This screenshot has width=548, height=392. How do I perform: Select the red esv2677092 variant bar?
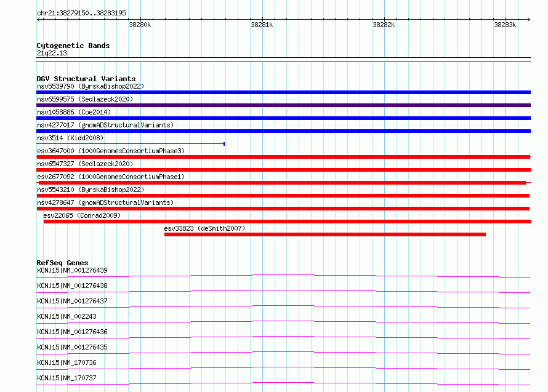point(282,183)
